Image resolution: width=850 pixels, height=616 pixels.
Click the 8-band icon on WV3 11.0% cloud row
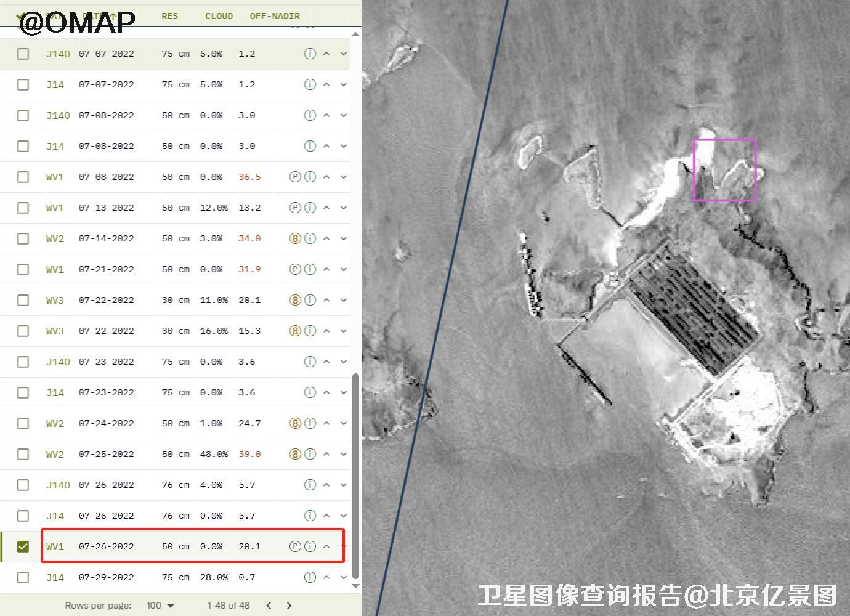click(x=295, y=300)
